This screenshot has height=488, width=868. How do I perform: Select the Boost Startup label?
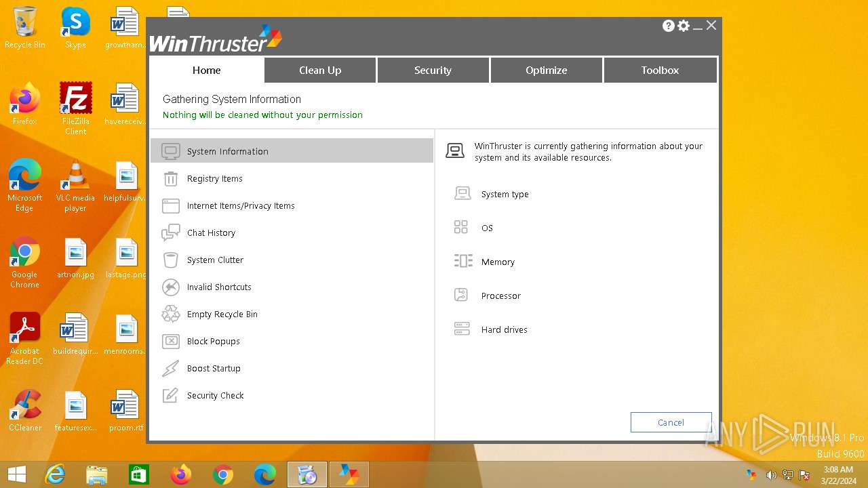tap(214, 368)
